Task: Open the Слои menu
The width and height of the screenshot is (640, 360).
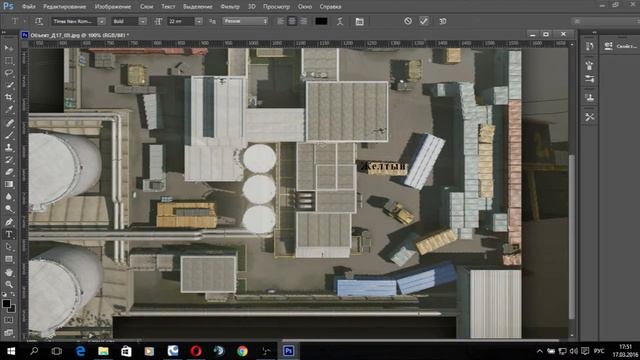Action: 147,7
